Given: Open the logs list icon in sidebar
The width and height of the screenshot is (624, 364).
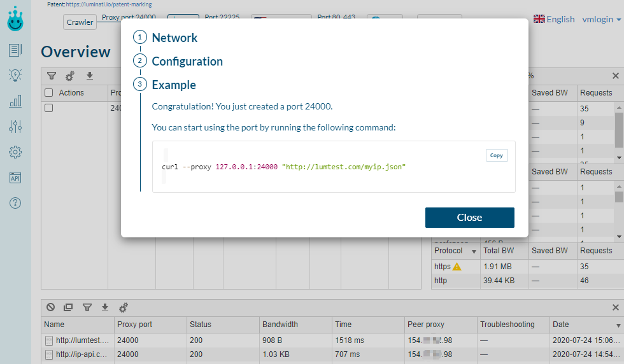Looking at the screenshot, I should click(15, 50).
